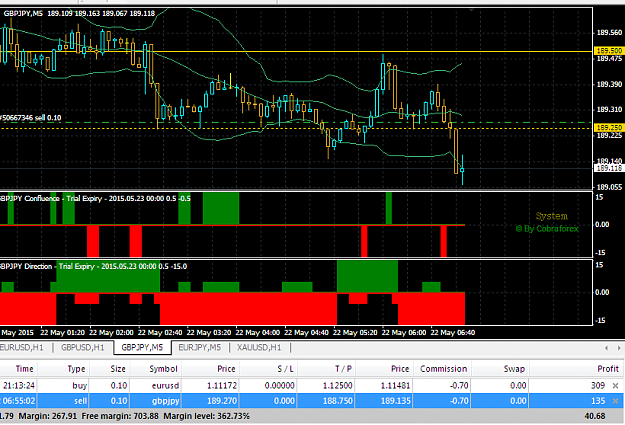Screen dimensions: 625x425
Task: Click the open price 189.270 cell
Action: coord(222,401)
